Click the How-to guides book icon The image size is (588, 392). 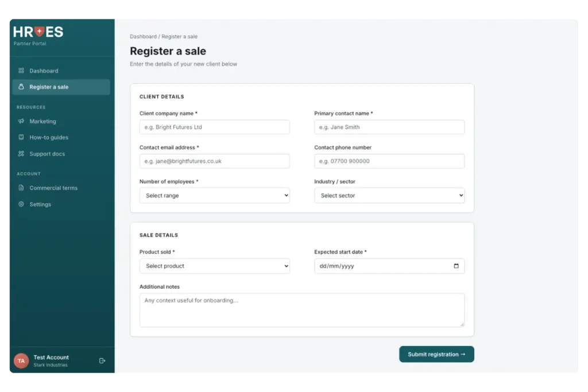tap(21, 137)
